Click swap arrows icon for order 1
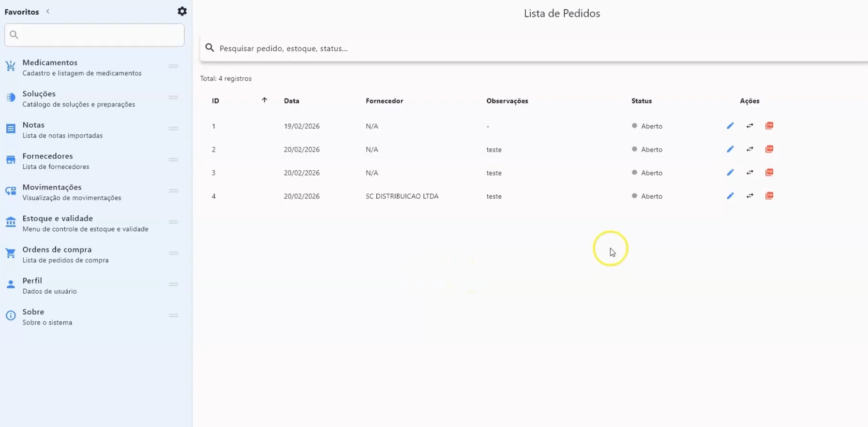 749,126
